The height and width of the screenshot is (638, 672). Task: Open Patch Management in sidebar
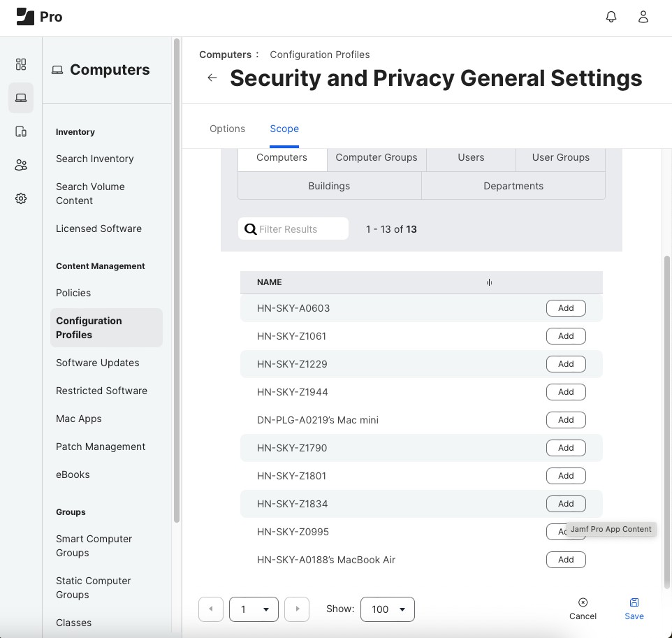[101, 447]
